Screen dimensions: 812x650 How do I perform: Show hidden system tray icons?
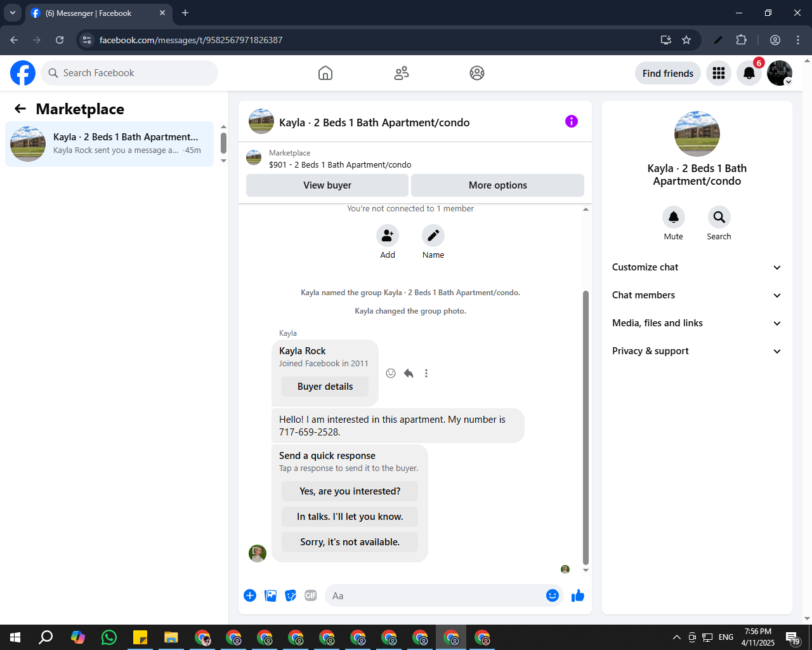676,637
